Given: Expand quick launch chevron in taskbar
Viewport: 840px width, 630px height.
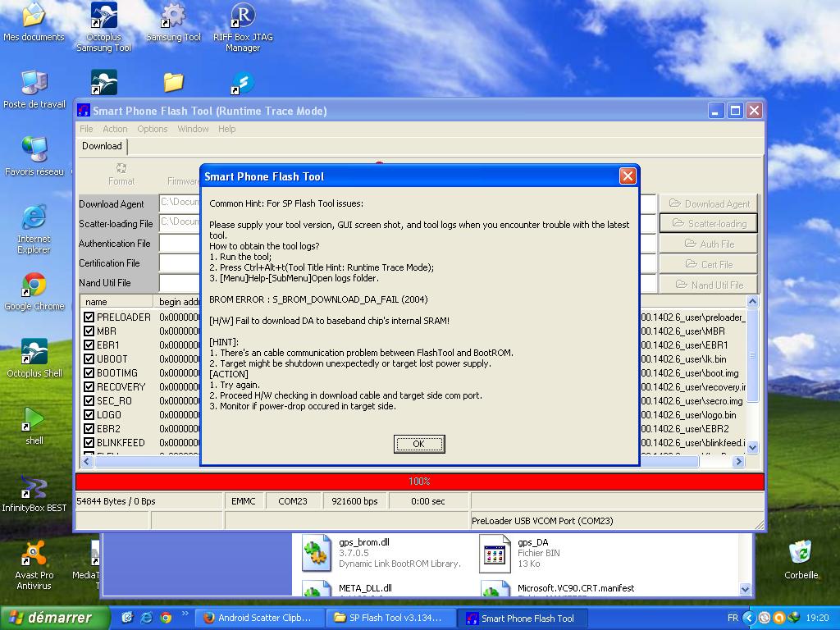Looking at the screenshot, I should click(x=185, y=614).
